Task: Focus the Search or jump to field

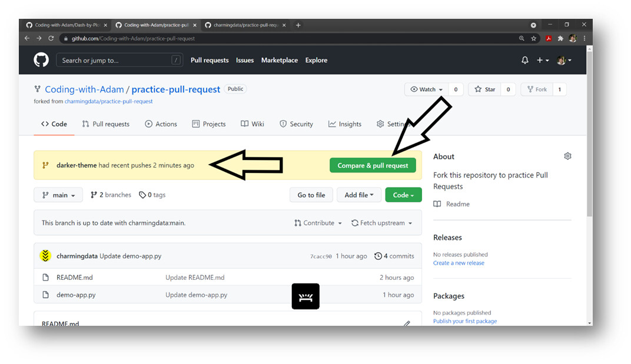Action: click(119, 61)
